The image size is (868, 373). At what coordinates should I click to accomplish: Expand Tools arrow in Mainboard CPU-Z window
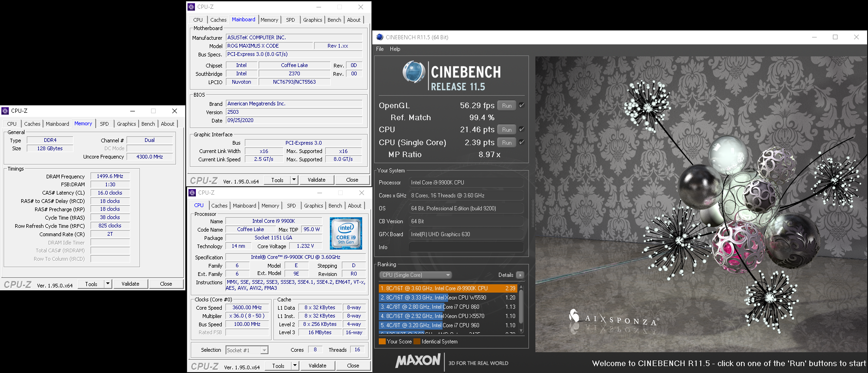(294, 180)
